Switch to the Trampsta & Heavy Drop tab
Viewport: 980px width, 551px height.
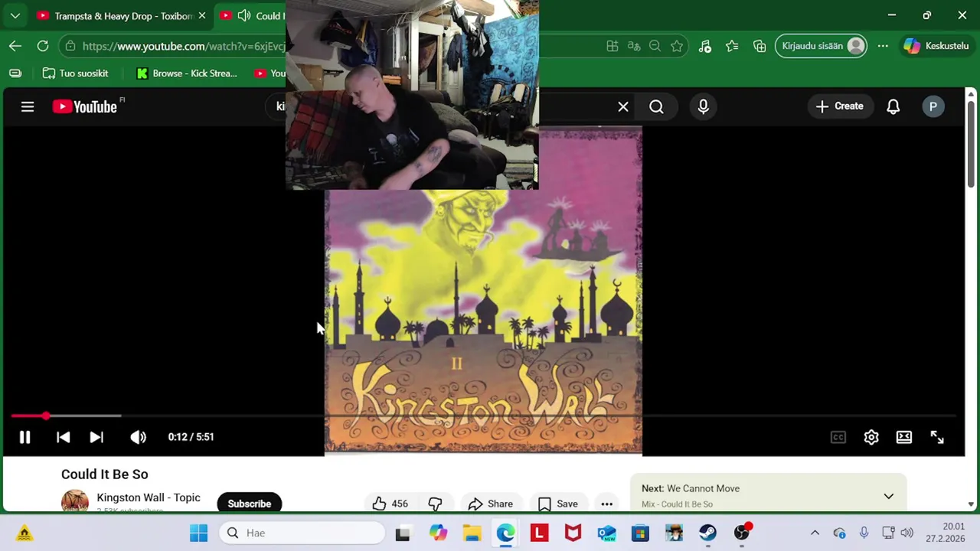(115, 16)
